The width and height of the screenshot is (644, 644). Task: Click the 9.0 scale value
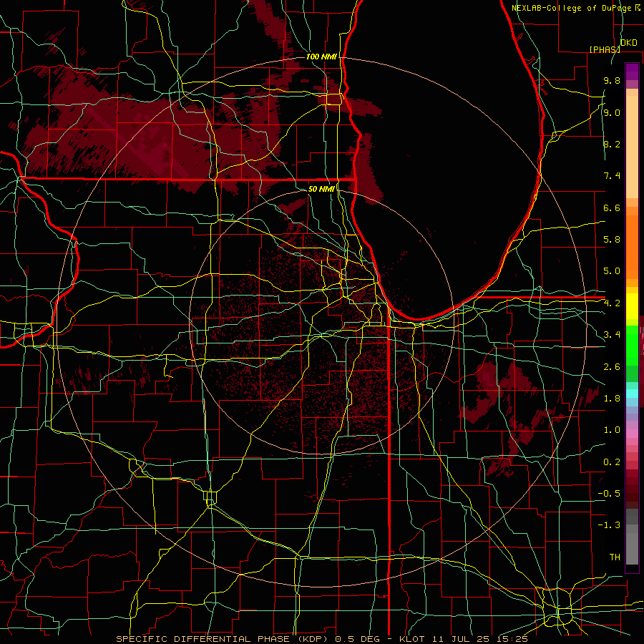(x=612, y=112)
